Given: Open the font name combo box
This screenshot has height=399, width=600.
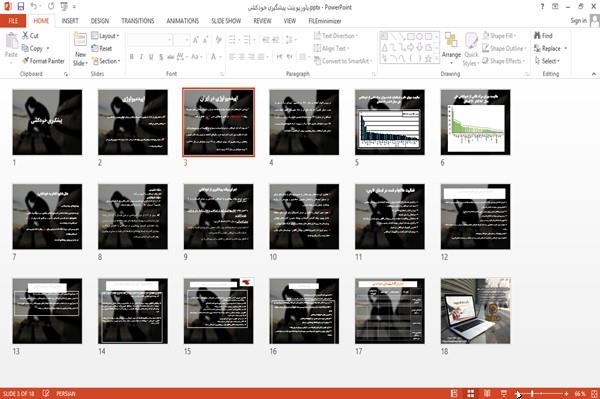Looking at the screenshot, I should 149,40.
